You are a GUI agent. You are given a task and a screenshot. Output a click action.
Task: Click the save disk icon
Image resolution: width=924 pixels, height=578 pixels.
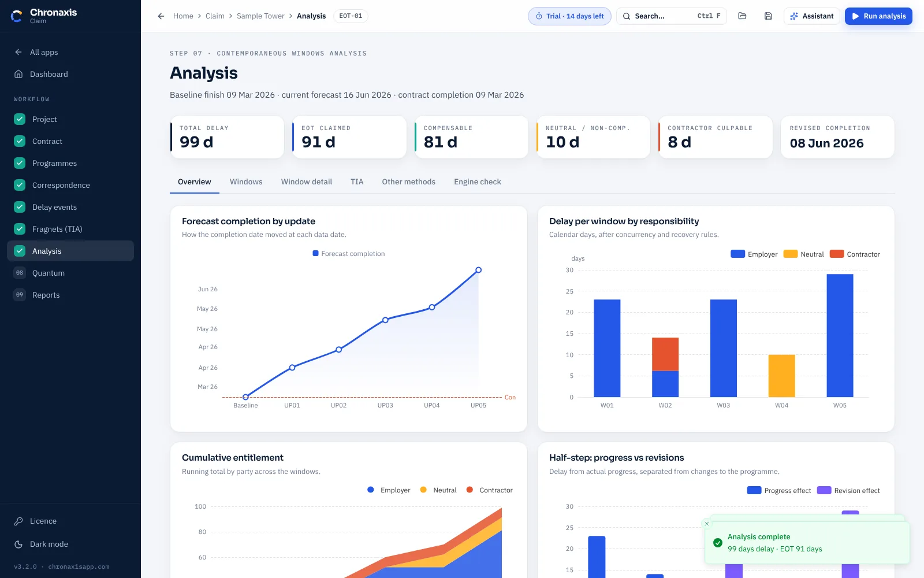[x=768, y=16]
